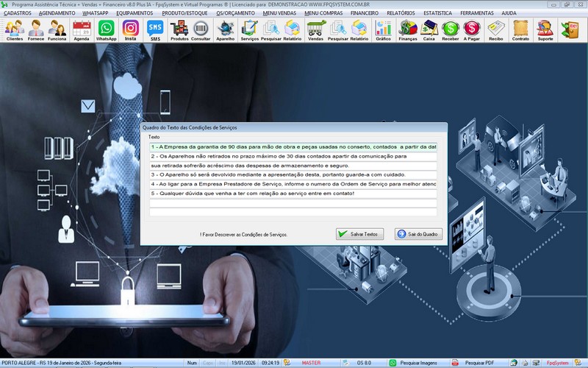Open the WHATSAPP menu
Image resolution: width=588 pixels, height=368 pixels.
tap(96, 13)
